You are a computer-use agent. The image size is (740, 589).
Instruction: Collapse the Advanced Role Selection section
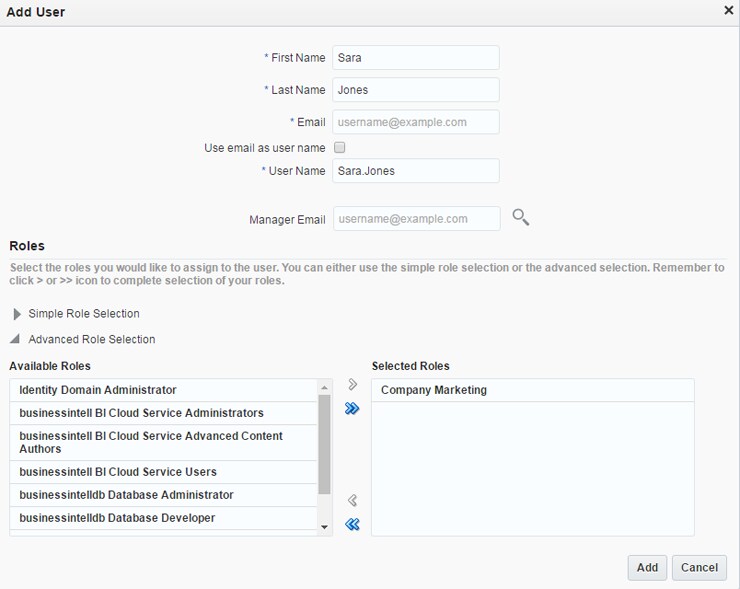pos(17,339)
